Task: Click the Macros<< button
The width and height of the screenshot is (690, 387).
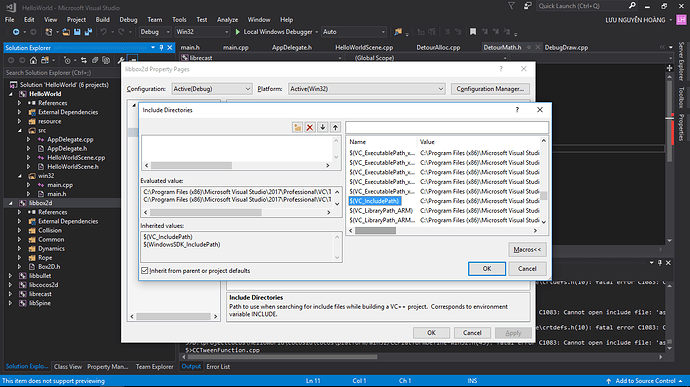Action: (527, 250)
